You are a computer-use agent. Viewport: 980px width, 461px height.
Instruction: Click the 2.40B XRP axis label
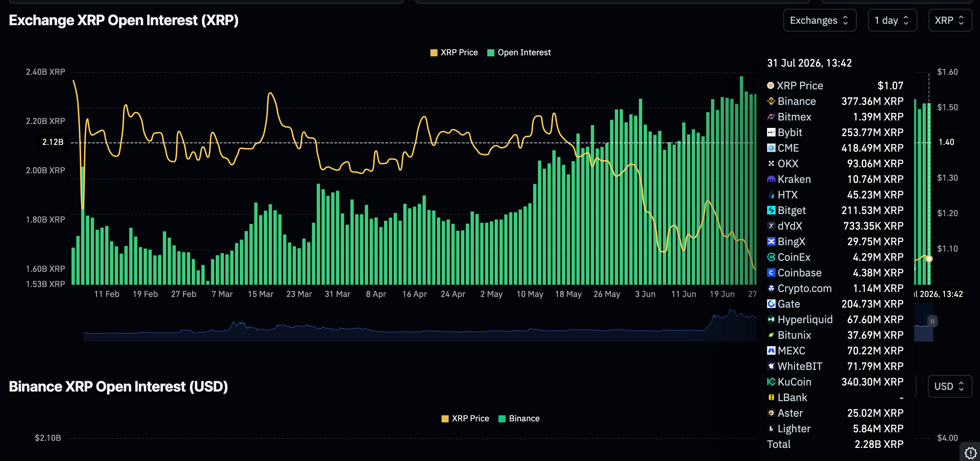[45, 72]
